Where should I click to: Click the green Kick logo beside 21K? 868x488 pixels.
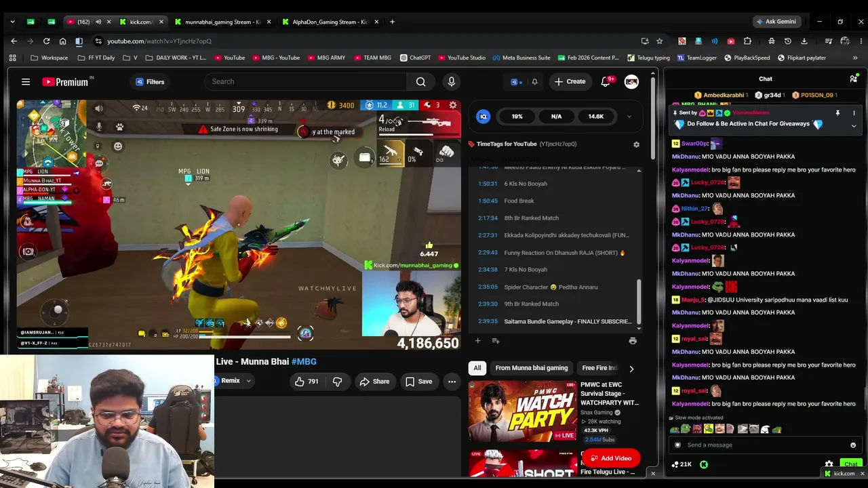[x=704, y=464]
